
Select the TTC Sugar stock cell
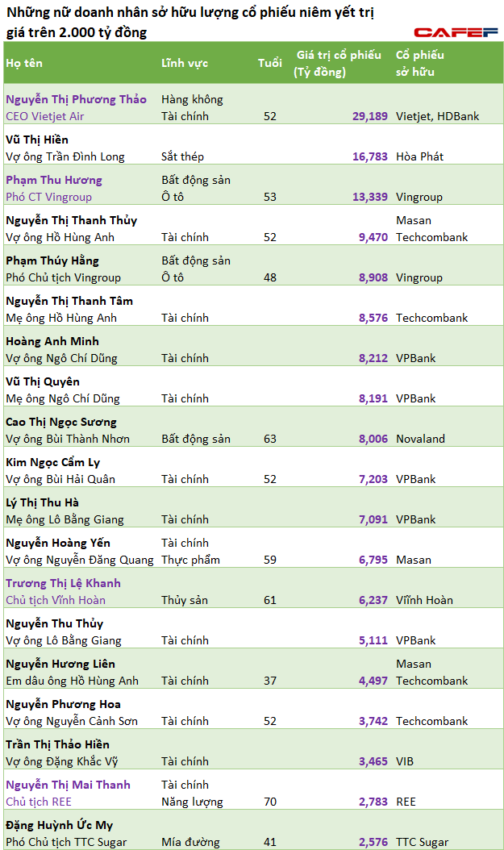(422, 842)
